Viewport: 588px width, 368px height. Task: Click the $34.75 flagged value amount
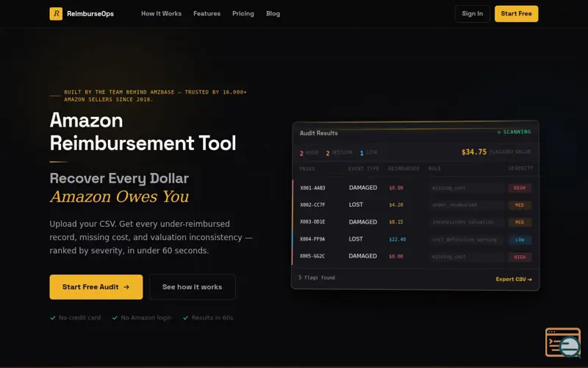pos(474,152)
